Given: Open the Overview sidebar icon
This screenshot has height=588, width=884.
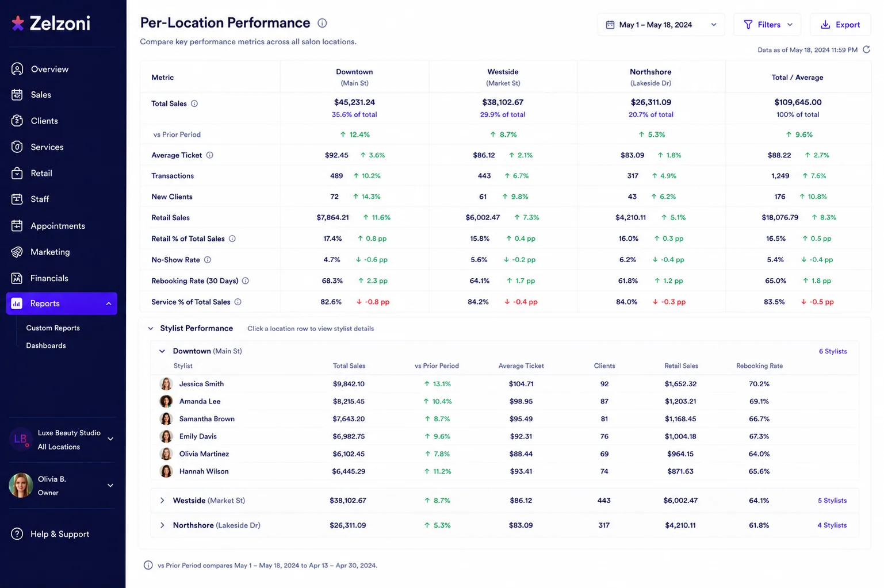Looking at the screenshot, I should click(17, 69).
